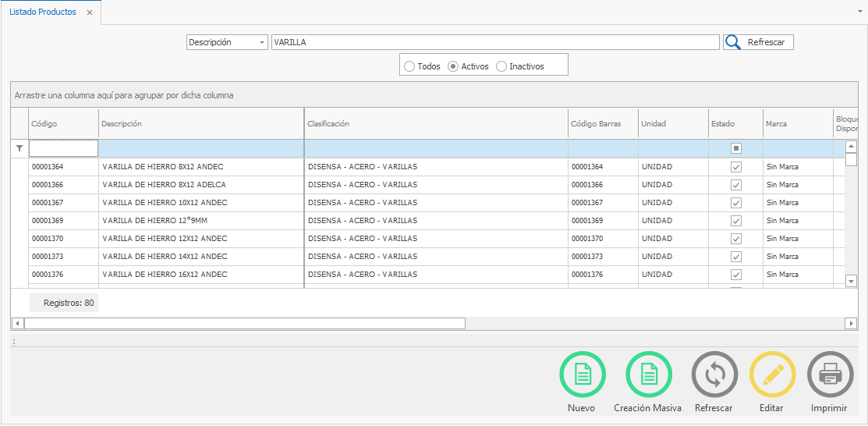Click the group-by panel hint text
This screenshot has height=426, width=868.
point(124,95)
